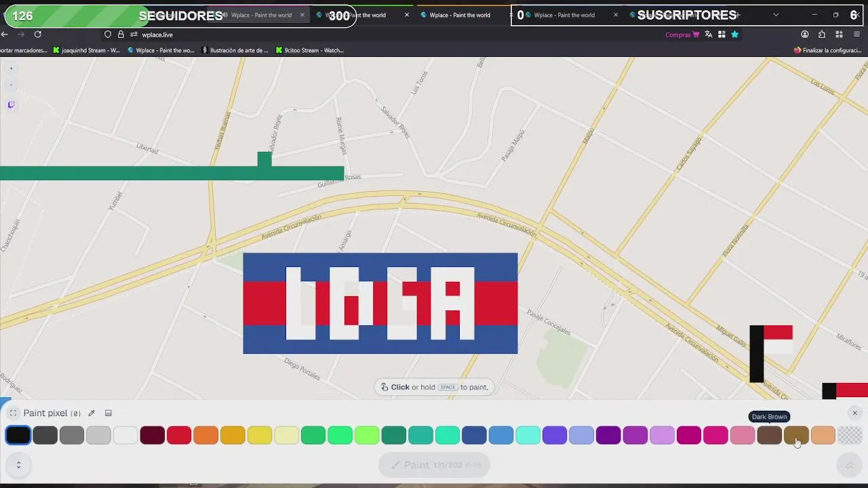Click the small square icon beside the eyedropper
The width and height of the screenshot is (868, 488).
coord(108,413)
